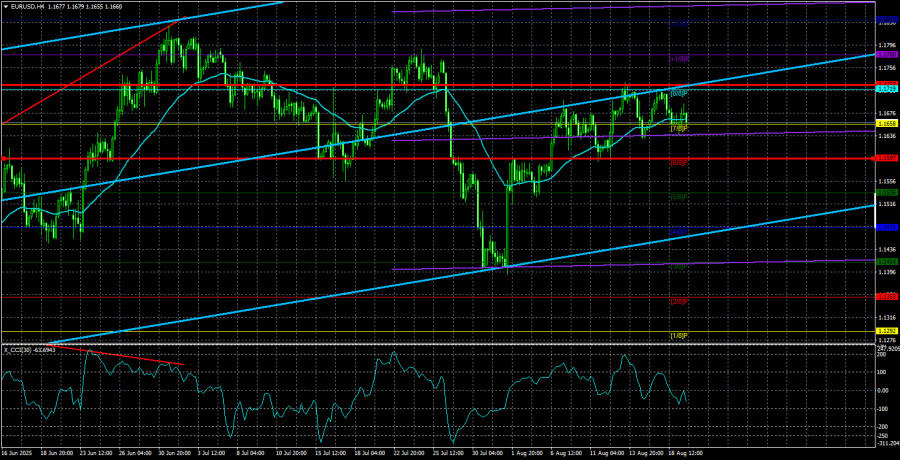Screen dimensions: 900x460
Task: Click the yellow 1.1292 price tag
Action: pyautogui.click(x=887, y=331)
